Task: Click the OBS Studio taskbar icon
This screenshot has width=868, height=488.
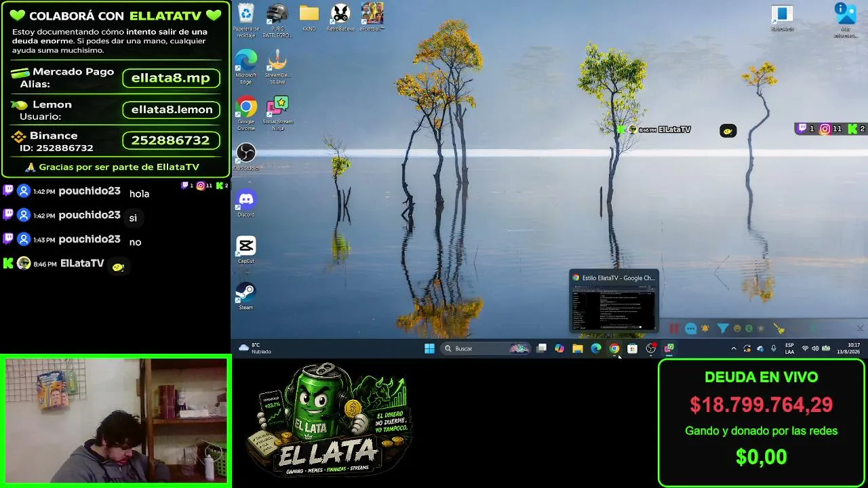Action: tap(651, 348)
